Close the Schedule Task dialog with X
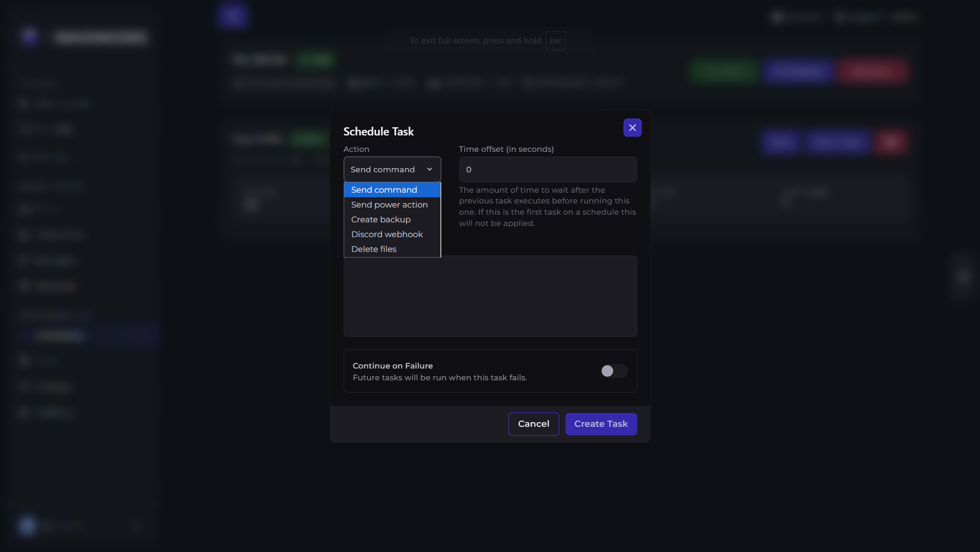The height and width of the screenshot is (552, 980). tap(632, 128)
